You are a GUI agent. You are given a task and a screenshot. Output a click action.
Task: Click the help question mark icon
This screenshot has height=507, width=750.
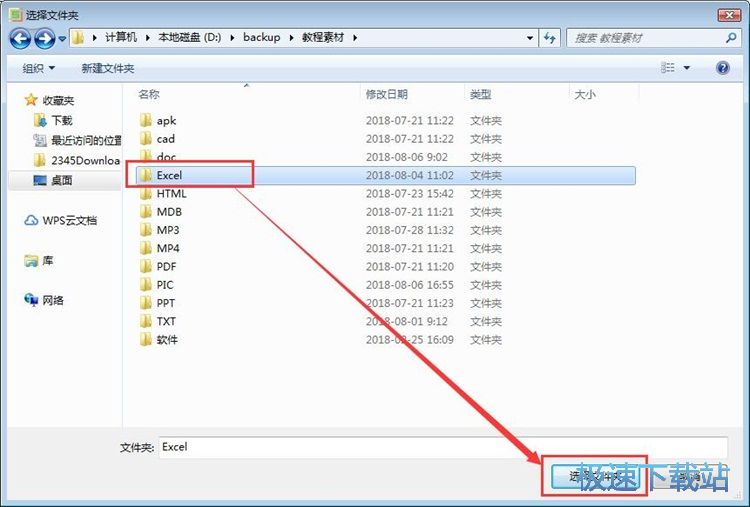[x=723, y=68]
